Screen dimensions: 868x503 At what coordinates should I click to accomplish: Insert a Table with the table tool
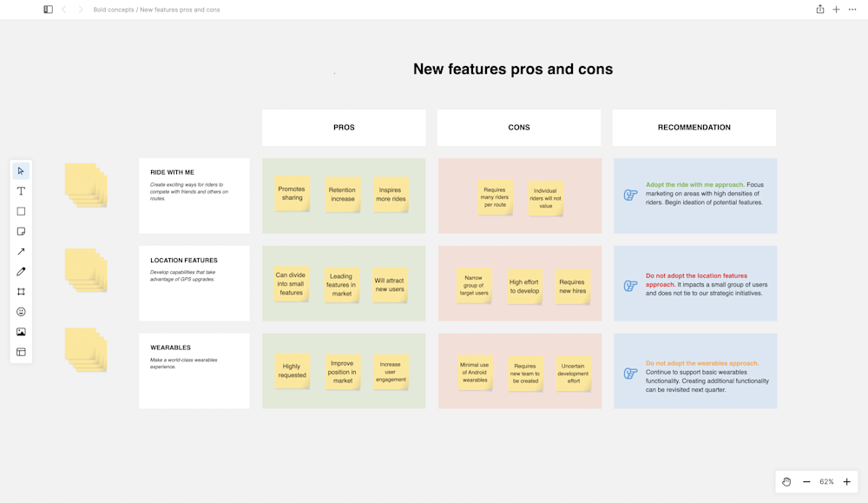pos(21,351)
